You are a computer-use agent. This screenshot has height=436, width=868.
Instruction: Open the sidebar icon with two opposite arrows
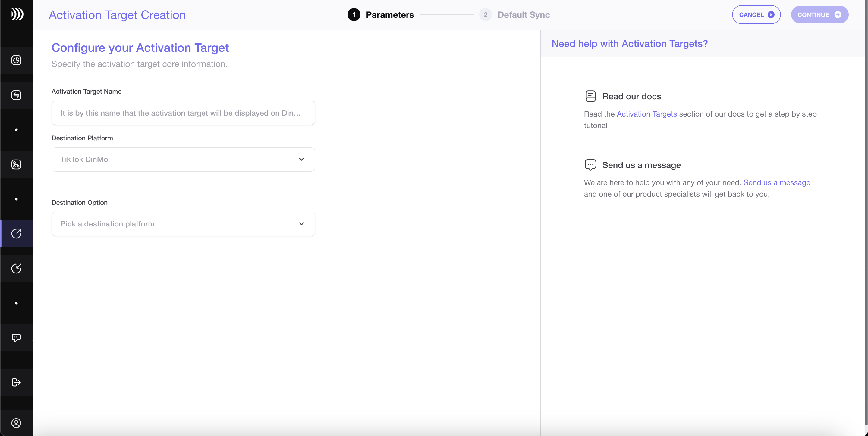pyautogui.click(x=16, y=95)
